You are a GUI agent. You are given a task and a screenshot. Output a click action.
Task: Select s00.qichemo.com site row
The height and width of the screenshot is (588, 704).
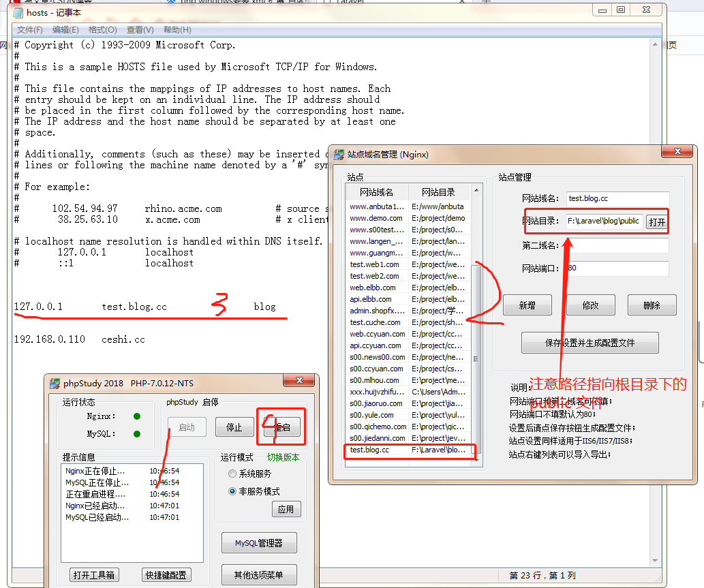pos(408,427)
